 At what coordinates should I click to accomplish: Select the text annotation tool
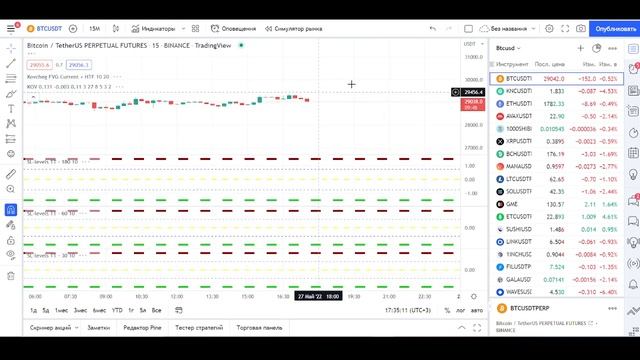click(11, 109)
